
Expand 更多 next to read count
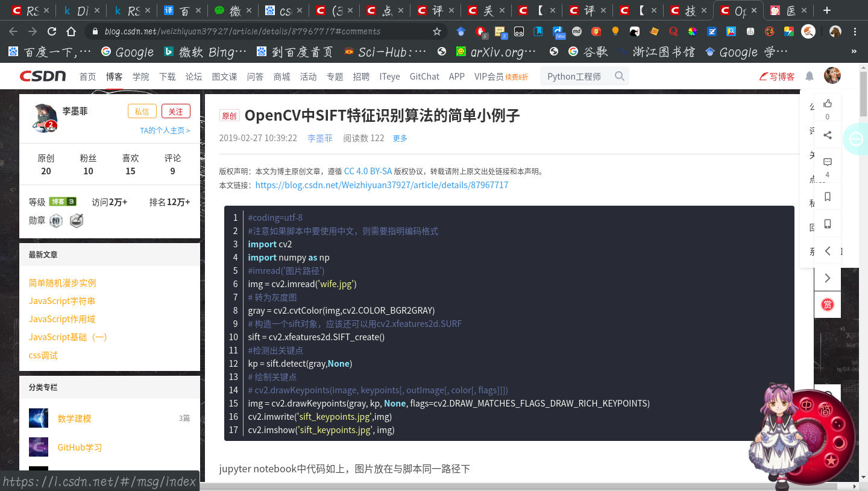(400, 138)
